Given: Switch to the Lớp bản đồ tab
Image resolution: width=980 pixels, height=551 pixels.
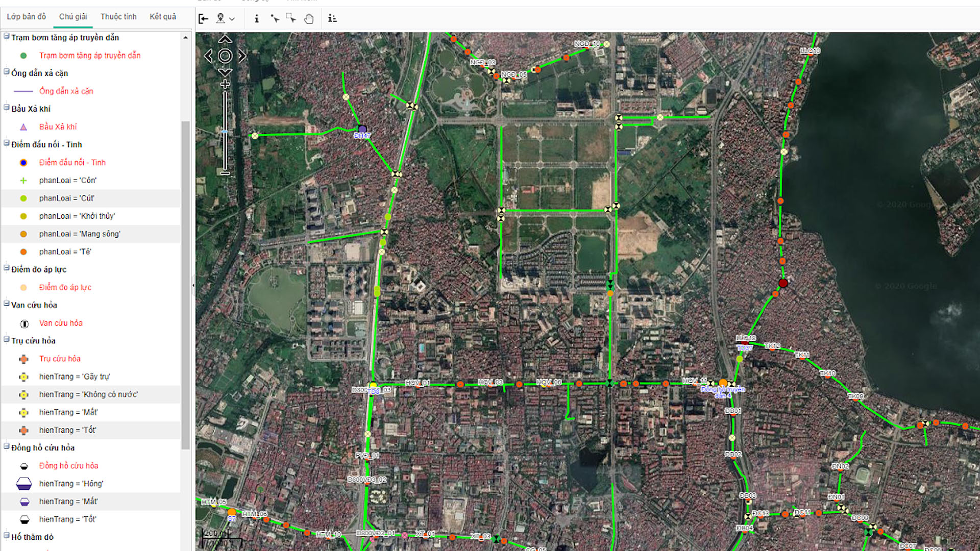Looking at the screenshot, I should tap(26, 17).
